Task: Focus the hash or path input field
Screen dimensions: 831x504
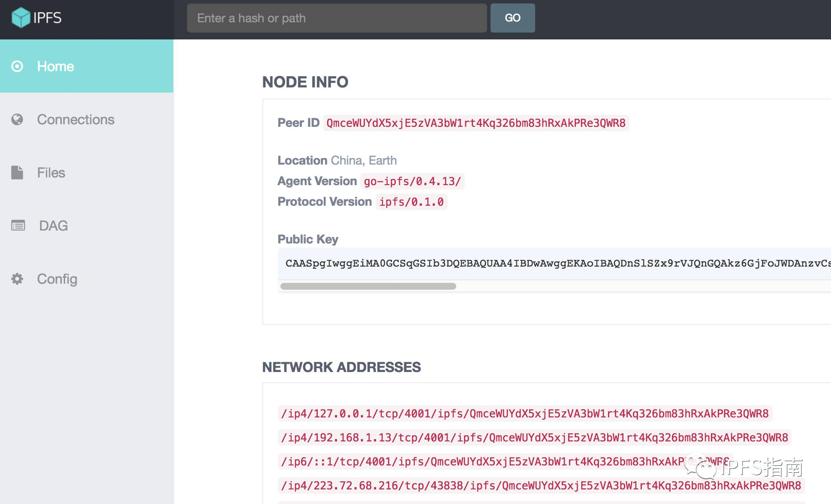Action: coord(337,18)
